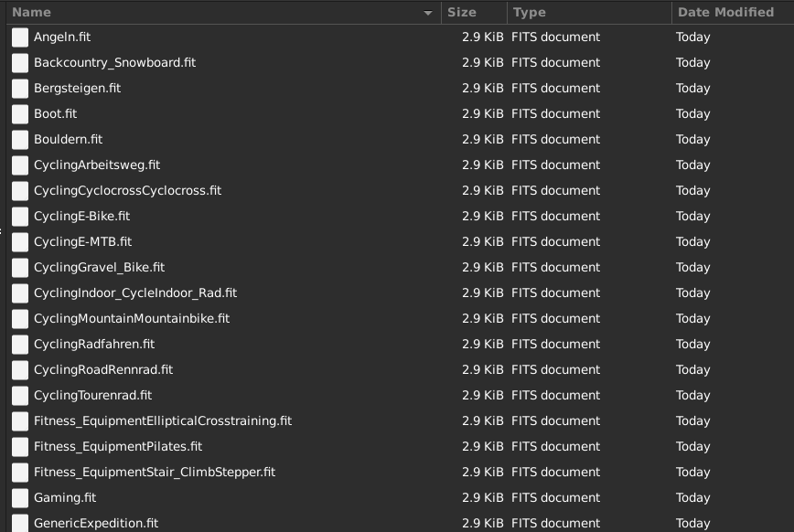The width and height of the screenshot is (794, 532).
Task: Click the sort arrow in Name column
Action: [428, 13]
